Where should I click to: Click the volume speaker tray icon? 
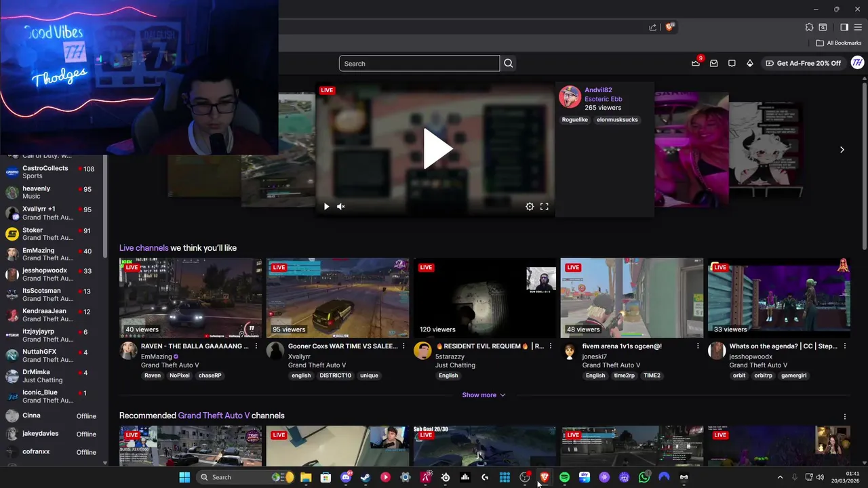click(x=820, y=477)
